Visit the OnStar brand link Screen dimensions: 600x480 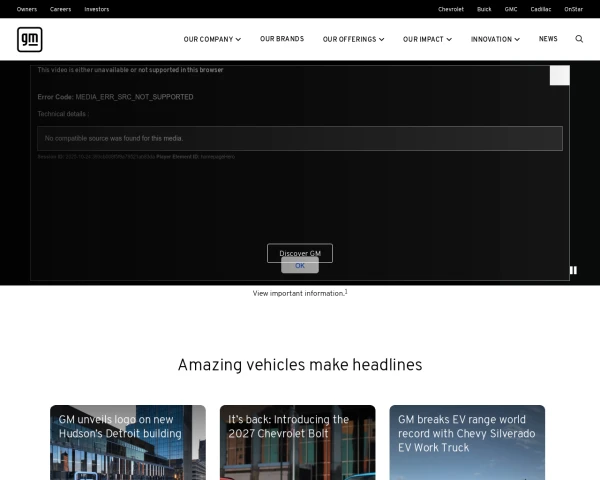[x=574, y=9]
